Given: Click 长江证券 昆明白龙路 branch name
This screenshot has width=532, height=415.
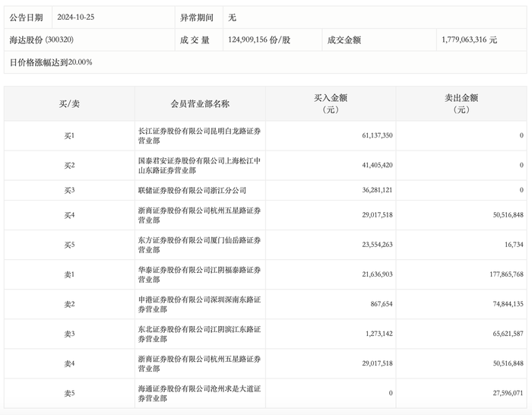Looking at the screenshot, I should click(199, 136).
